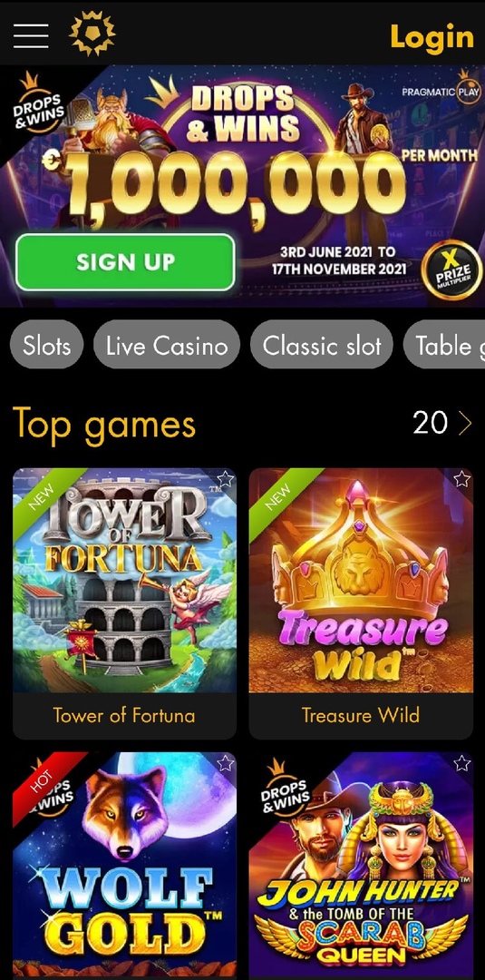
Task: Click the Login link
Action: pyautogui.click(x=432, y=36)
